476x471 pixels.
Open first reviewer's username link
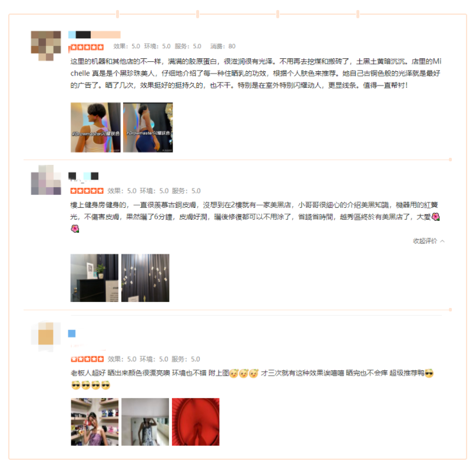(x=94, y=35)
